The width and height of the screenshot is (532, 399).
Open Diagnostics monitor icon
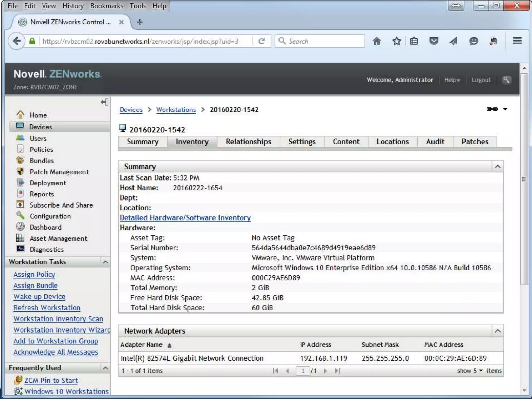click(20, 249)
